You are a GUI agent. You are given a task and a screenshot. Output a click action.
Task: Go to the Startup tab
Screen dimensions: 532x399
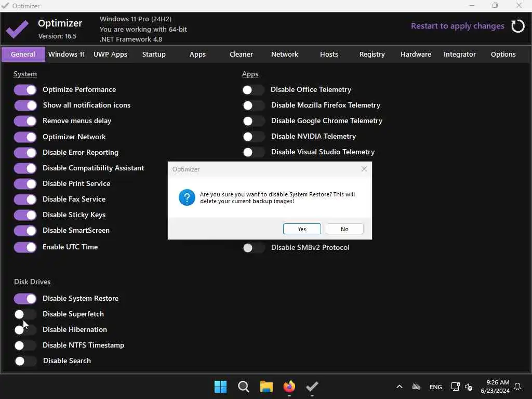click(154, 54)
